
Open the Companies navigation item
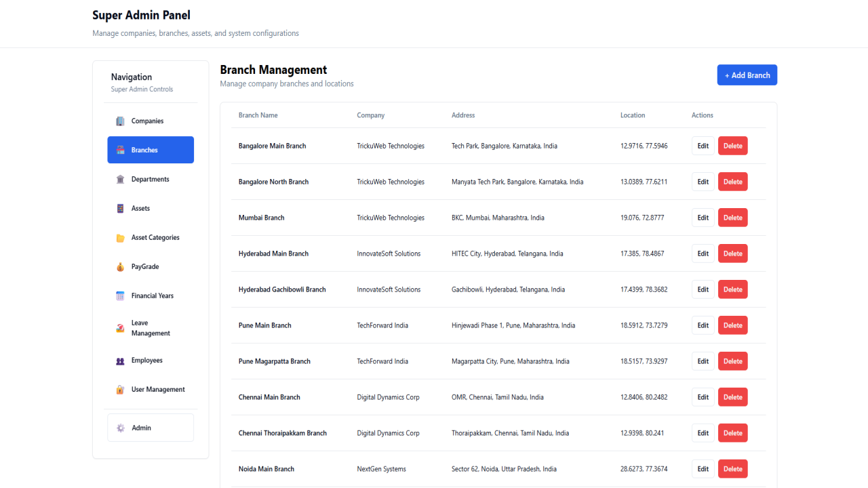[151, 121]
